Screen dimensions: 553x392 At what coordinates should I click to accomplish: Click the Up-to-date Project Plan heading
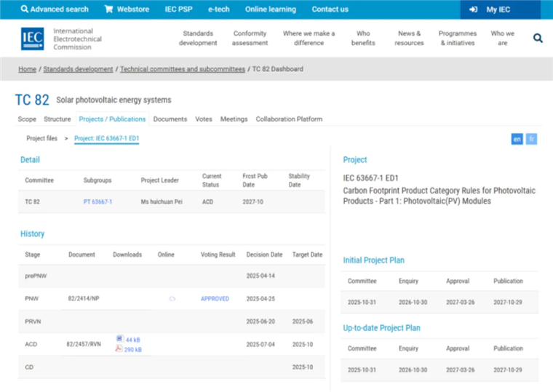(381, 328)
